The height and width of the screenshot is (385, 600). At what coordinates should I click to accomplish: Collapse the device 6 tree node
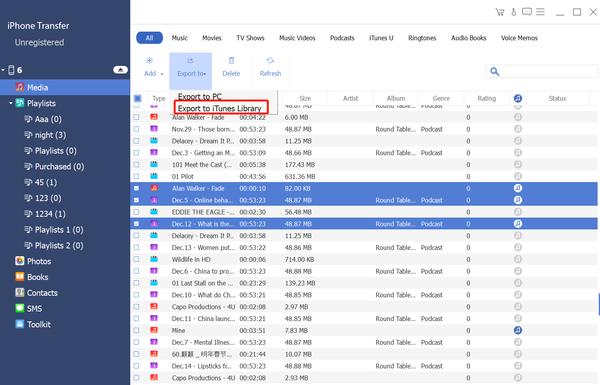point(3,70)
